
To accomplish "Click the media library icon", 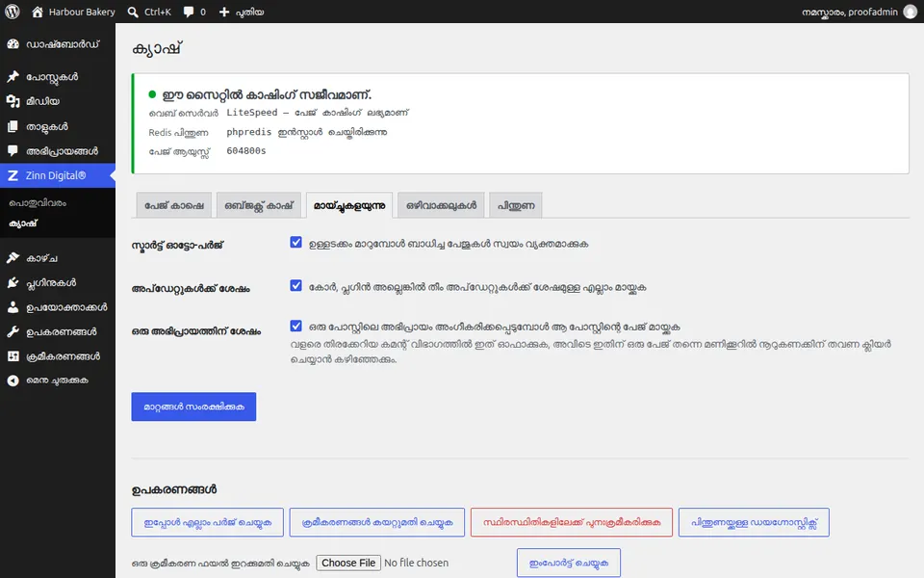I will 13,101.
